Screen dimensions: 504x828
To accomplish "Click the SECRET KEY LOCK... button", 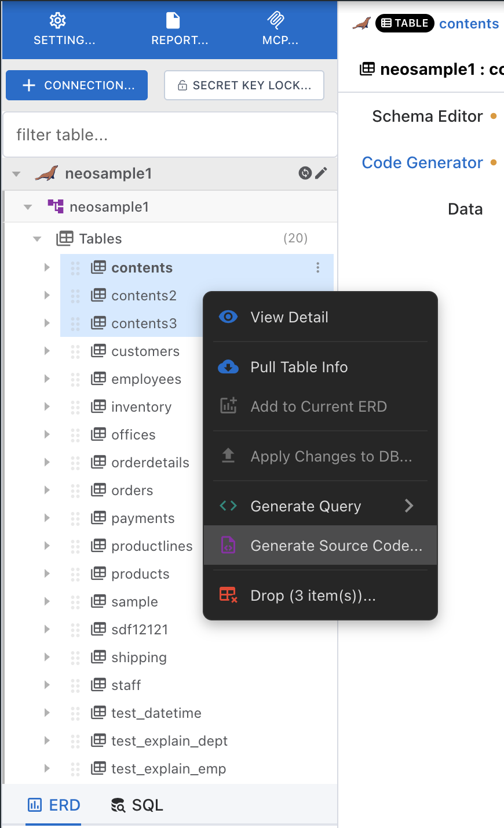I will 244,85.
